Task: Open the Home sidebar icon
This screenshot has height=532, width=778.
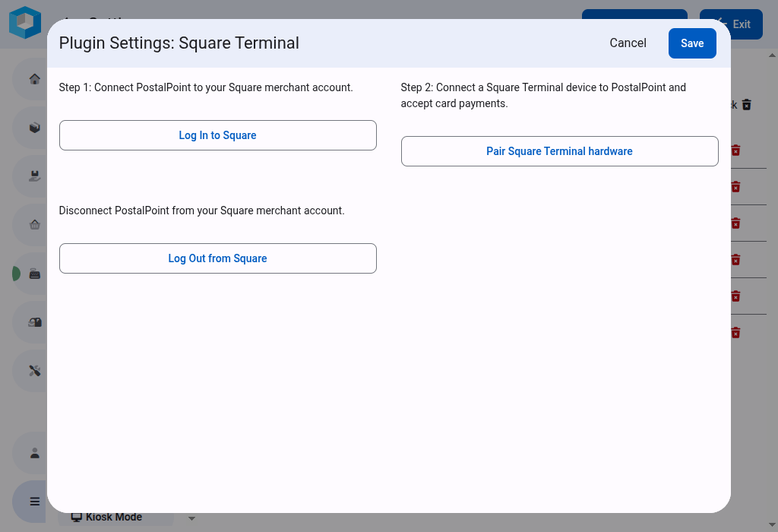Action: (x=34, y=79)
